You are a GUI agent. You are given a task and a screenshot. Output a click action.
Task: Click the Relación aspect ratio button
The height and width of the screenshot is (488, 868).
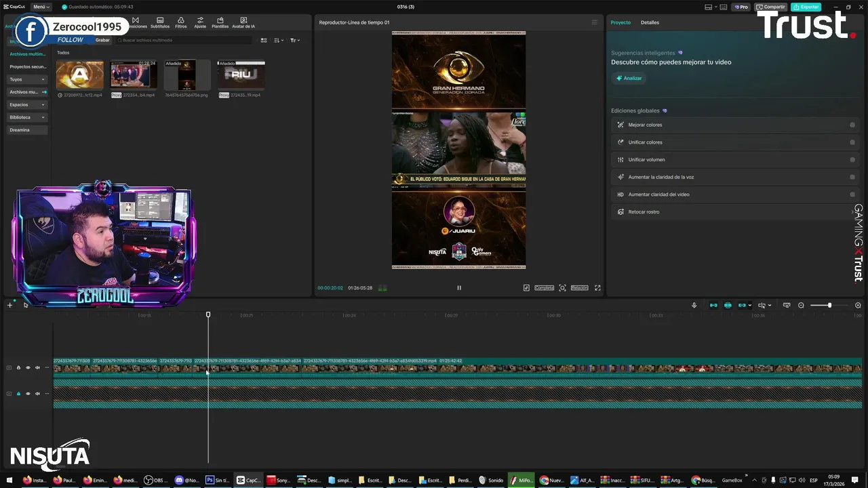(579, 288)
